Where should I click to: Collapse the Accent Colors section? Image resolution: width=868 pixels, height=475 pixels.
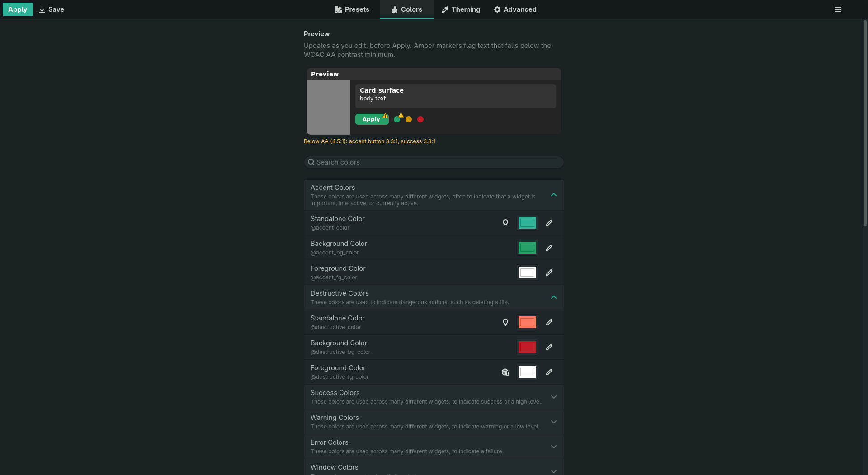[x=554, y=195]
